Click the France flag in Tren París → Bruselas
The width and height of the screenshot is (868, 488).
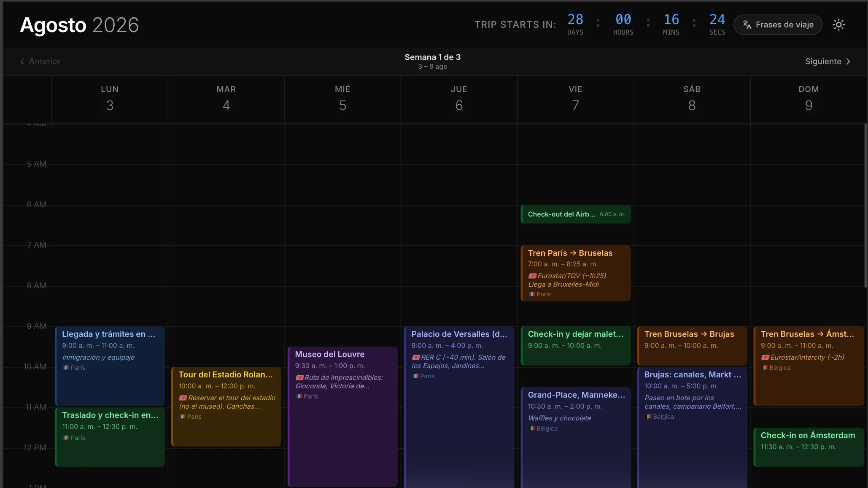(532, 294)
